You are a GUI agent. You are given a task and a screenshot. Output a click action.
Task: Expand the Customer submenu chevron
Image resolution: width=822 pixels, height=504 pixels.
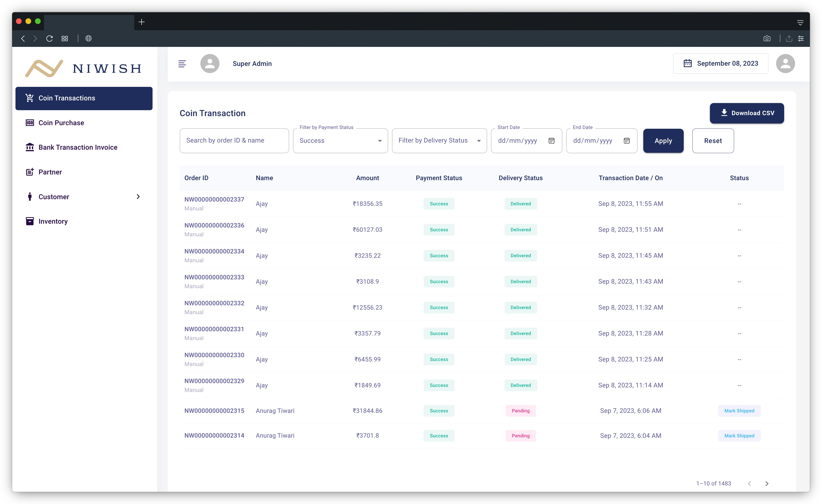click(x=138, y=197)
